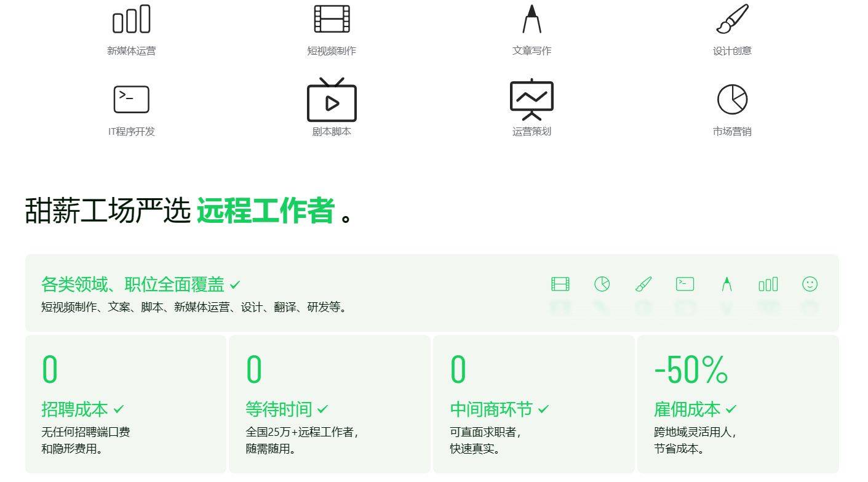
Task: Open the 文章写作 category label
Action: coord(532,51)
